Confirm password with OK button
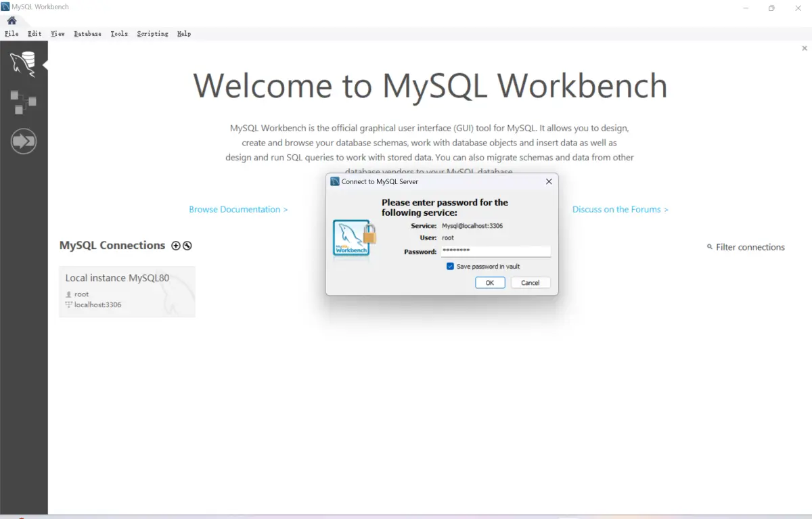Screen dimensions: 812x519 pyautogui.click(x=490, y=283)
